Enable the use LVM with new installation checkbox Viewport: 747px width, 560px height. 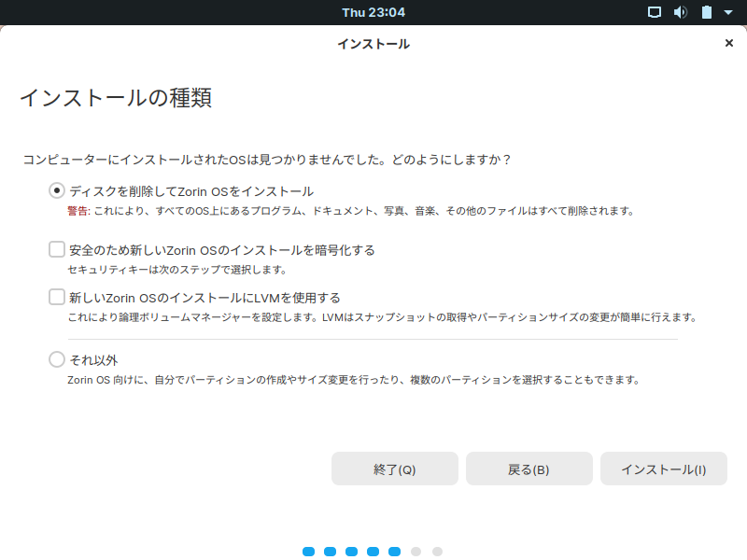[57, 297]
